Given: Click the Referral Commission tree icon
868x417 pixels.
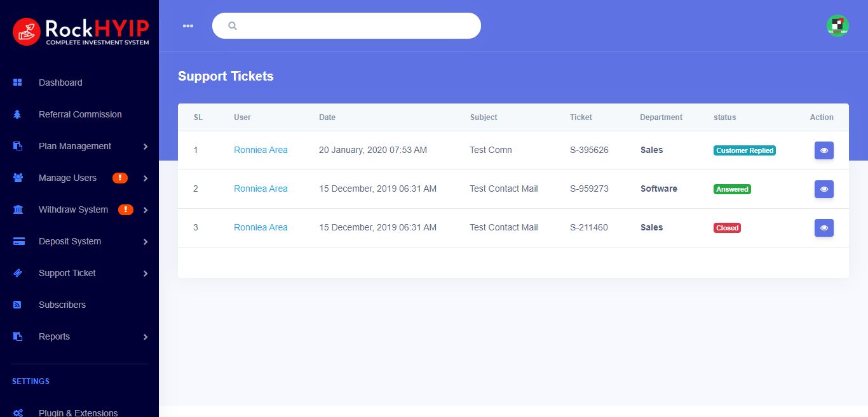Looking at the screenshot, I should coord(18,114).
